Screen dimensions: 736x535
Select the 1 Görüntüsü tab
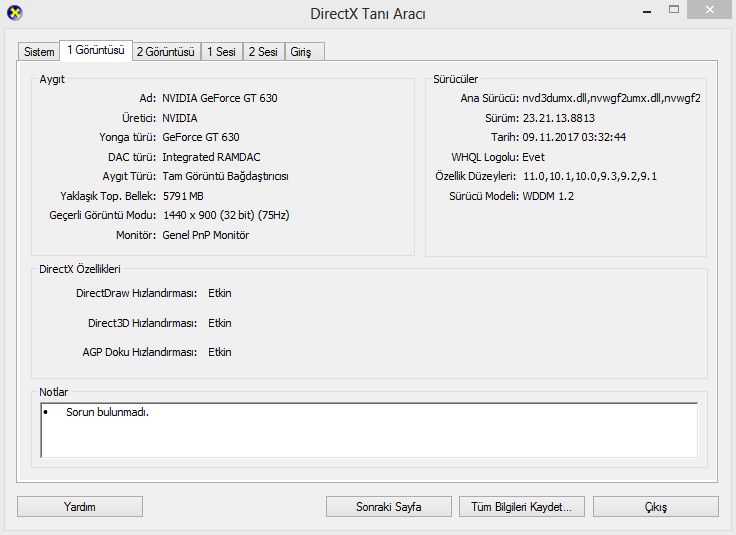[96, 50]
